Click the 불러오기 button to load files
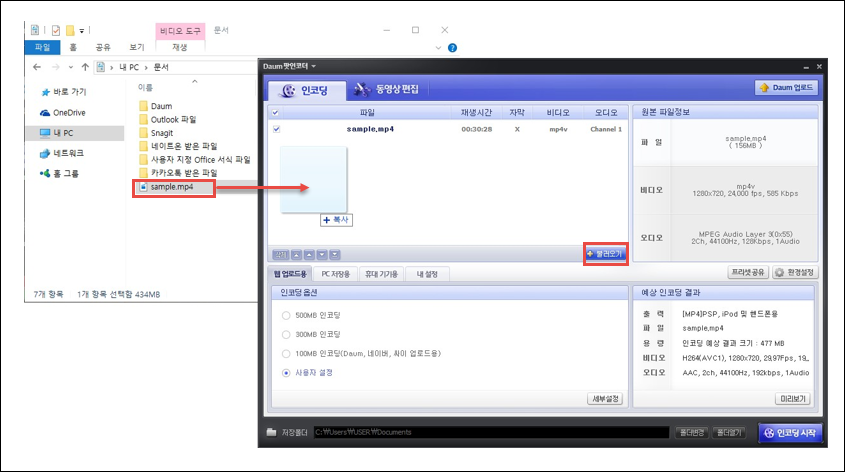 tap(605, 254)
